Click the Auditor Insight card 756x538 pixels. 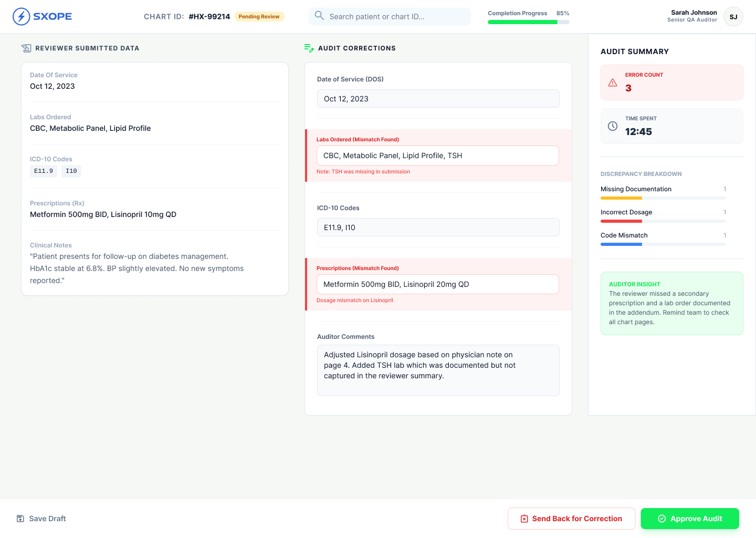point(672,303)
